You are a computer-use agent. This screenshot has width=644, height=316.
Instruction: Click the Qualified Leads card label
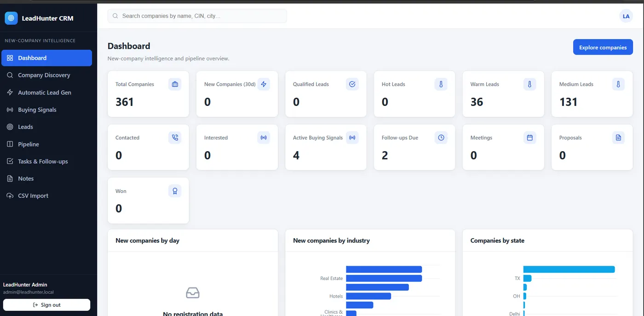pos(311,84)
